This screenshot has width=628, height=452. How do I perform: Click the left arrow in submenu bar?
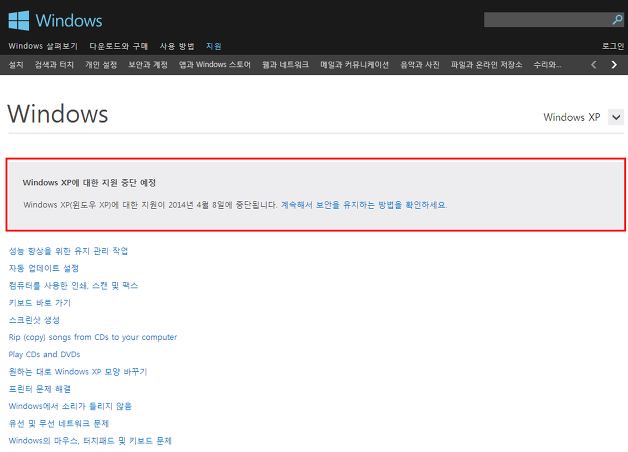click(594, 65)
